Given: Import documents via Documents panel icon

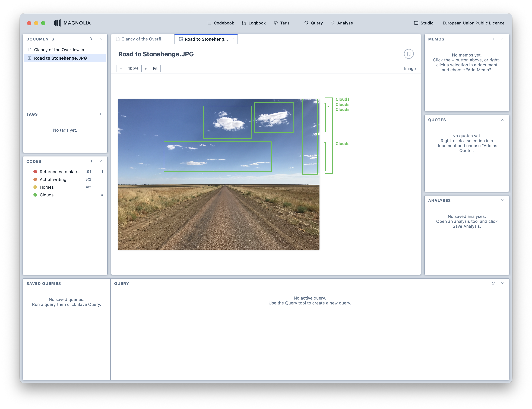Looking at the screenshot, I should click(x=91, y=39).
